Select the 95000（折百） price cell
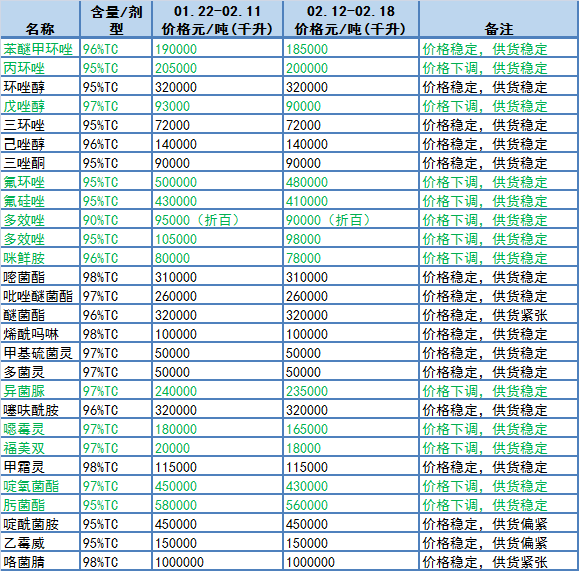This screenshot has width=579, height=571. [217, 220]
